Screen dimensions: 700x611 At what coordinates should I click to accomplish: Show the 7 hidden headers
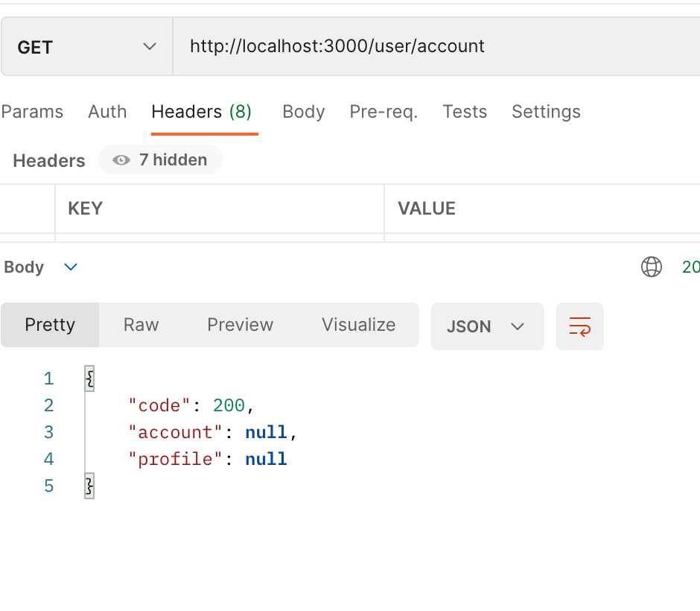(x=160, y=159)
